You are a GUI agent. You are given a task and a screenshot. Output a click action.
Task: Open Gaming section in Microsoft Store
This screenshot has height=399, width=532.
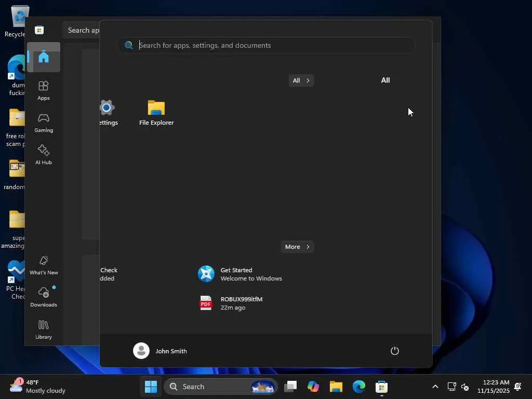click(44, 123)
